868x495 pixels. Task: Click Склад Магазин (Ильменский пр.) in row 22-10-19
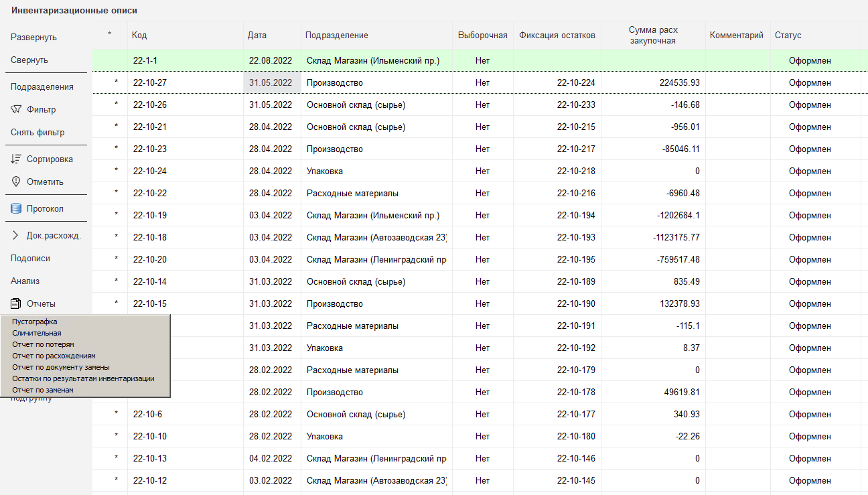coord(373,216)
